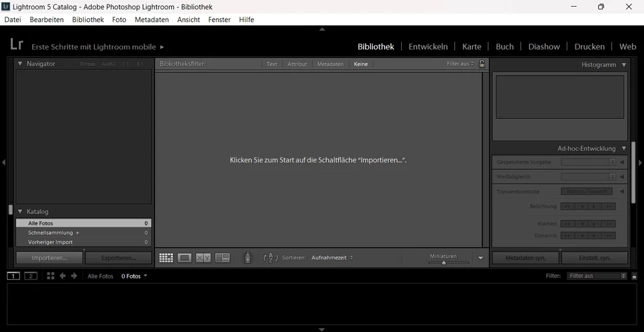Go forward with filmstrip right arrow

tap(74, 276)
